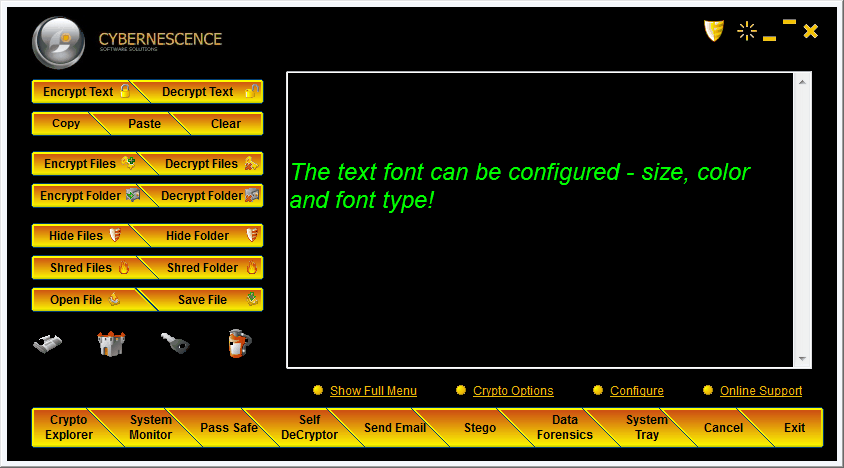Click the Open File button
Image resolution: width=844 pixels, height=468 pixels.
click(x=89, y=299)
